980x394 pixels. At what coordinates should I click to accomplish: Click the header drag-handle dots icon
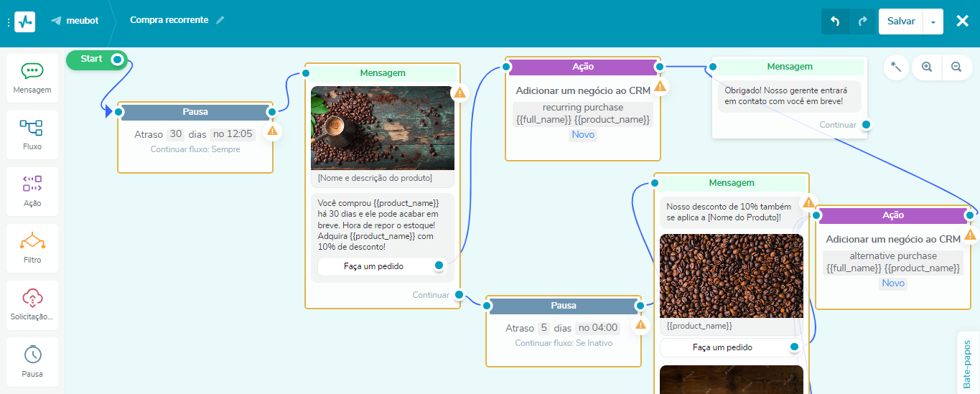coord(7,22)
